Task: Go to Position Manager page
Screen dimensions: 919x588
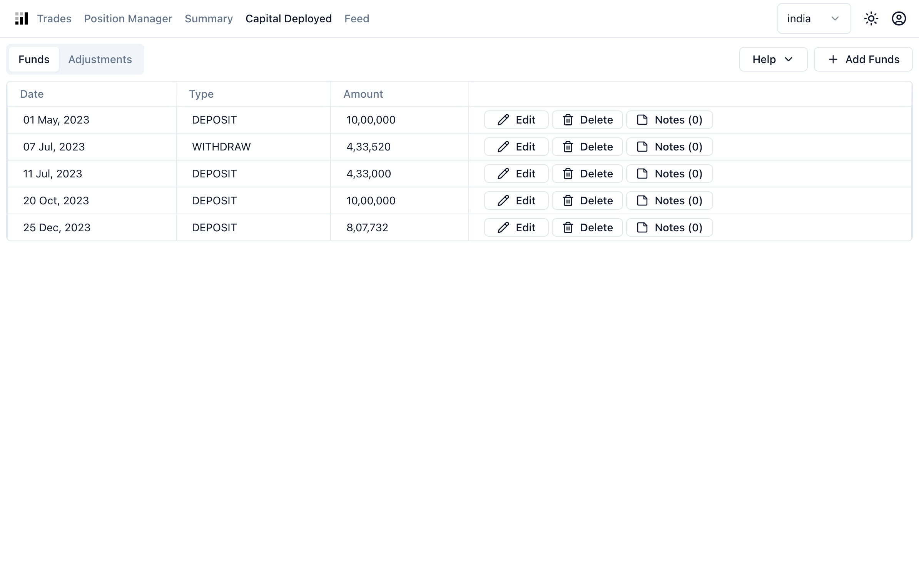Action: (128, 18)
